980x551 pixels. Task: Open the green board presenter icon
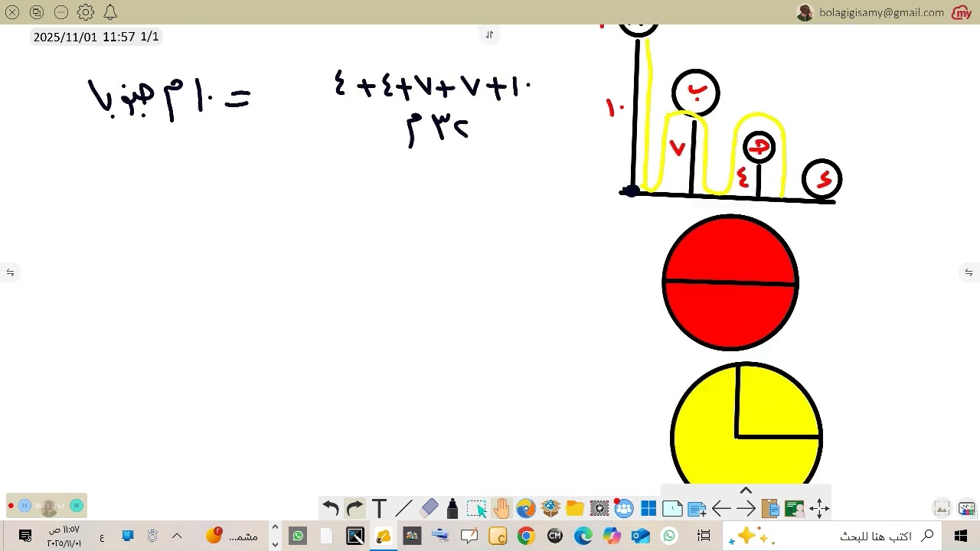(795, 508)
